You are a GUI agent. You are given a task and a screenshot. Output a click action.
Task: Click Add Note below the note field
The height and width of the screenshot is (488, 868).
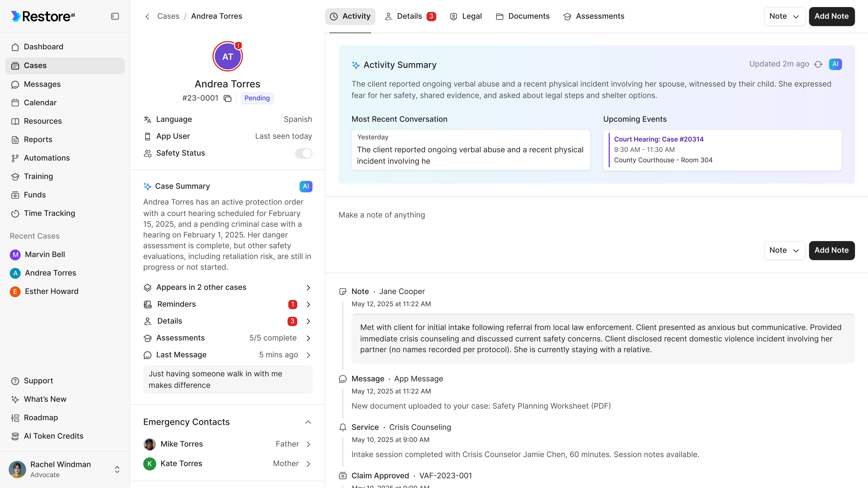(x=831, y=250)
